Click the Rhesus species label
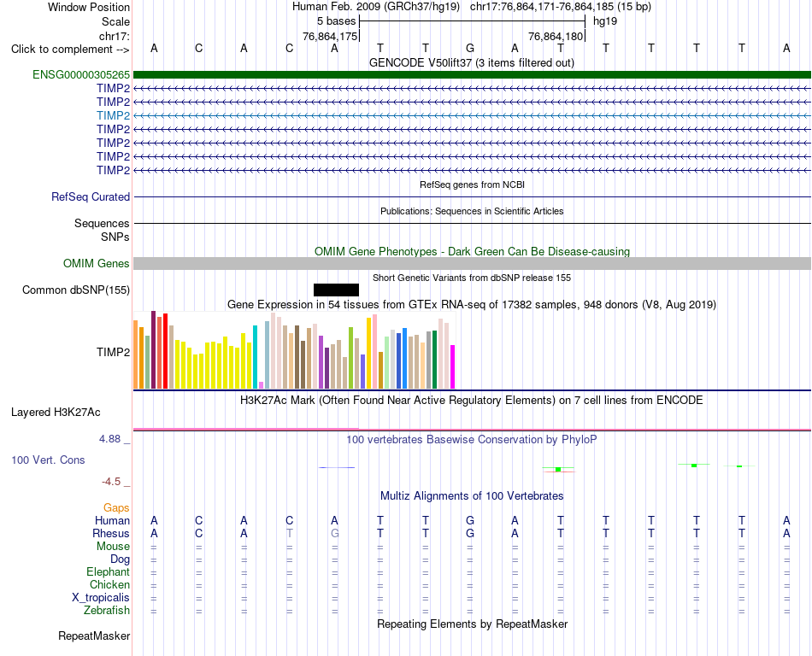The image size is (812, 656). pyautogui.click(x=111, y=533)
